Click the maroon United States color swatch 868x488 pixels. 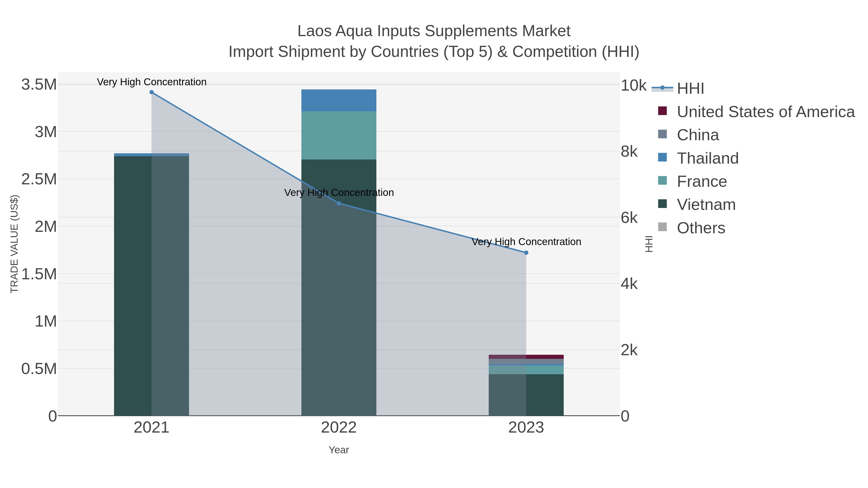663,111
